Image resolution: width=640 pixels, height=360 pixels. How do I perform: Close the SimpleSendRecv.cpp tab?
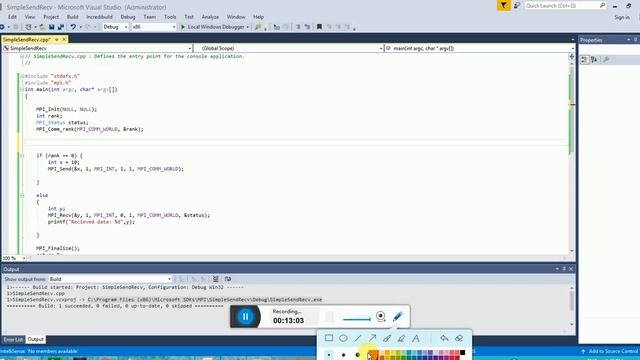click(x=64, y=40)
